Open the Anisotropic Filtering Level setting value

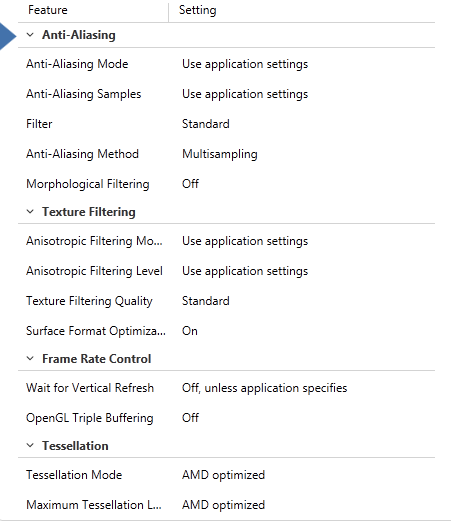pyautogui.click(x=245, y=271)
